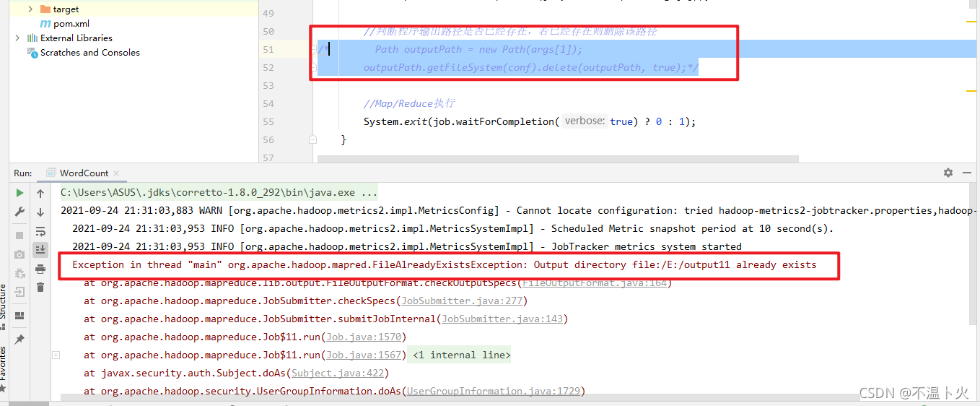The image size is (980, 406).
Task: Open Subject.java:422 link
Action: [337, 373]
